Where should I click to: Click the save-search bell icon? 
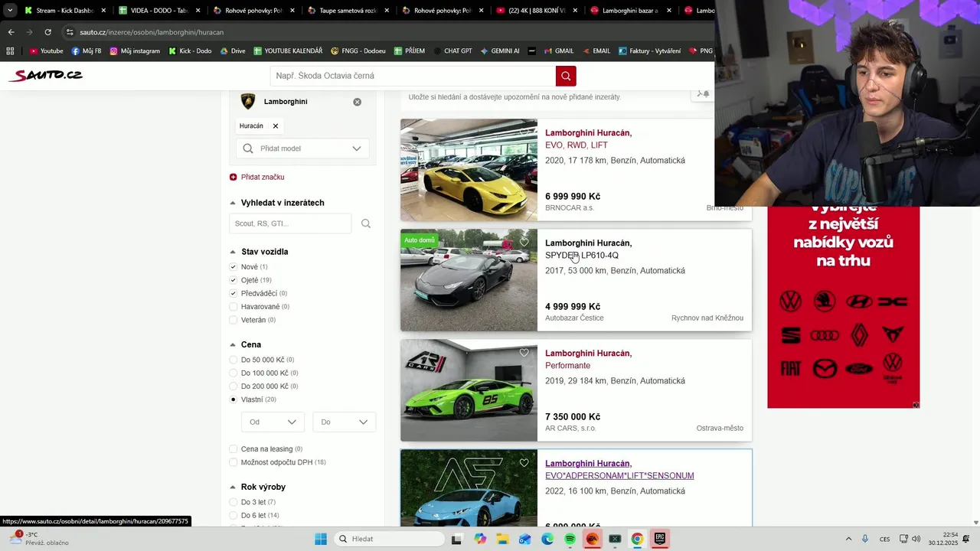(703, 94)
